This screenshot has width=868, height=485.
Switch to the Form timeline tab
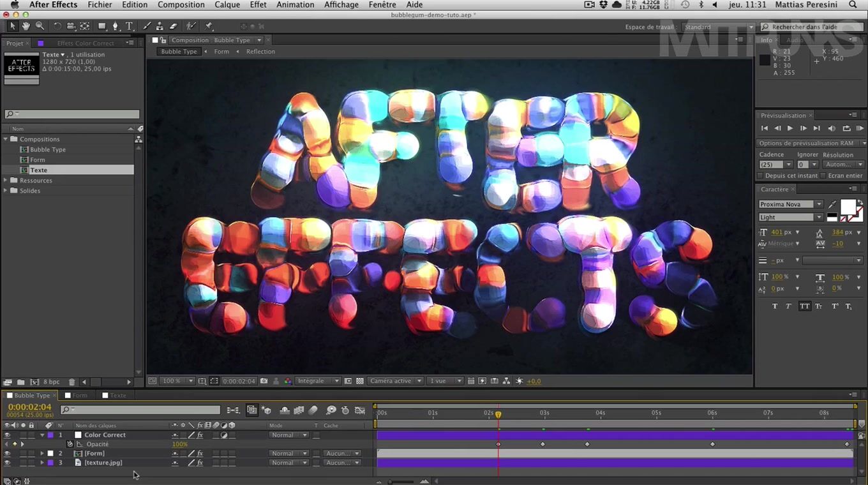tap(80, 396)
